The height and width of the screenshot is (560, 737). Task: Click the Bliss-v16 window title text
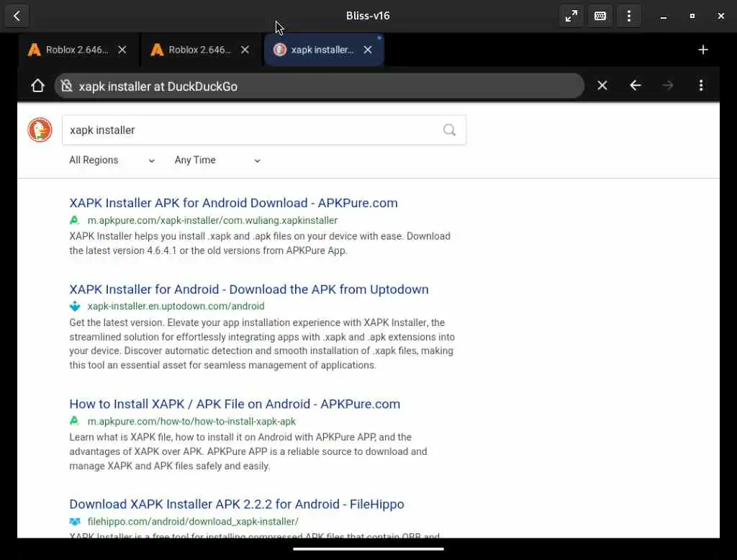(368, 16)
